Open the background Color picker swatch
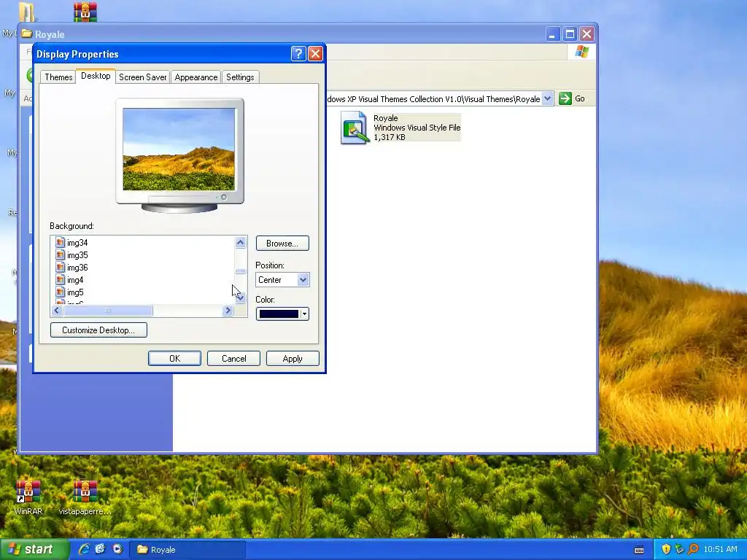747x560 pixels. pos(282,314)
